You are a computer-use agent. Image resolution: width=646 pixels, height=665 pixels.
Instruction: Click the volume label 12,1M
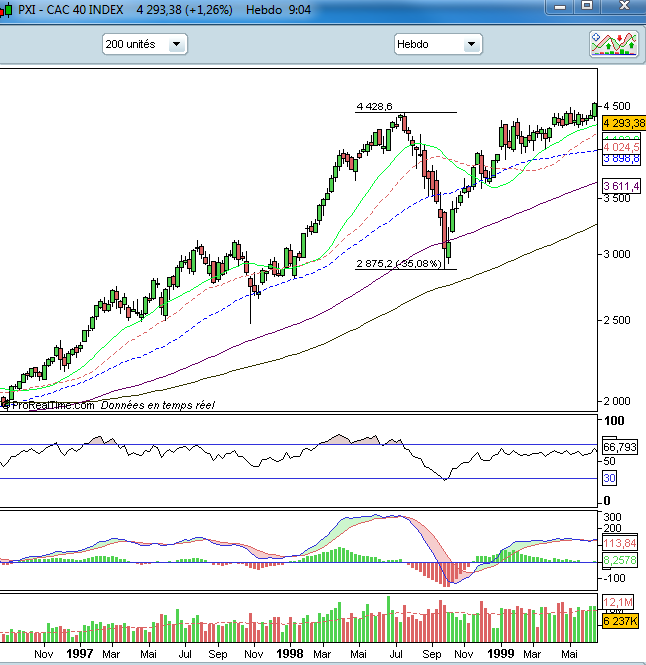pos(618,602)
